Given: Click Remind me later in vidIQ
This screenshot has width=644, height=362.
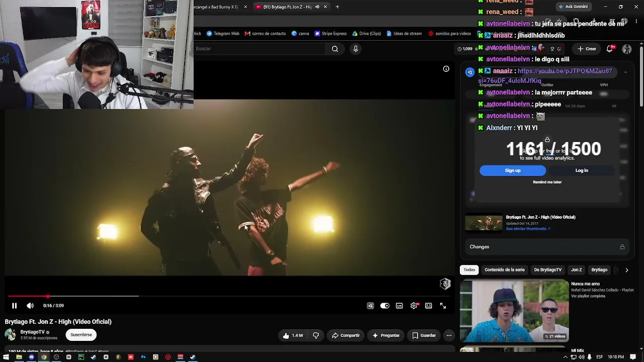Looking at the screenshot, I should [547, 182].
